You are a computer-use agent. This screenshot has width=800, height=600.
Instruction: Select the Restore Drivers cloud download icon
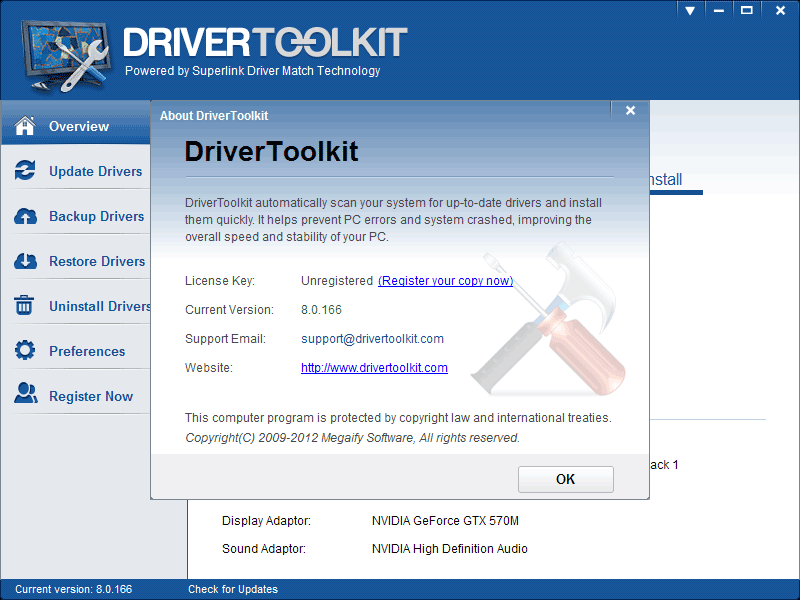pyautogui.click(x=26, y=261)
